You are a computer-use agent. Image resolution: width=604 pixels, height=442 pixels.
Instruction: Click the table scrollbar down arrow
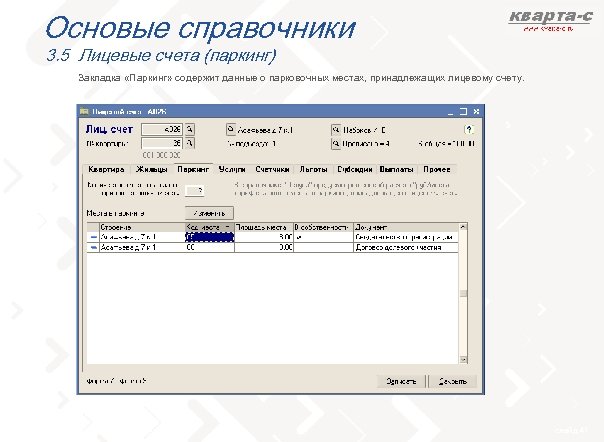click(463, 360)
